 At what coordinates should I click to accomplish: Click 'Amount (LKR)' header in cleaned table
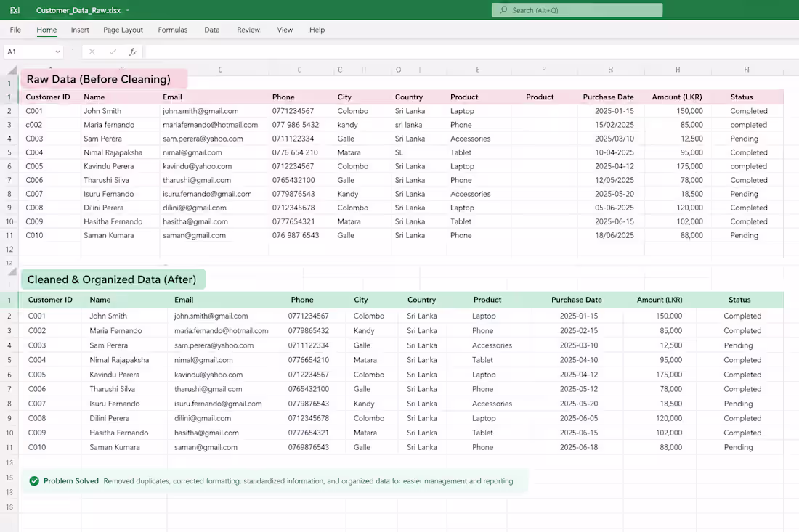point(660,300)
